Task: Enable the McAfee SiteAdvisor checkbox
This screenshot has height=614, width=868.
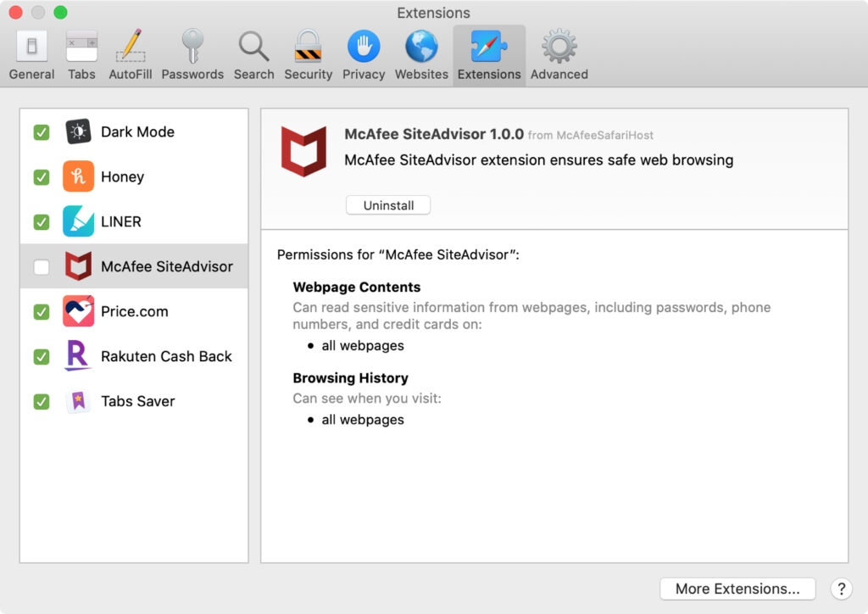Action: click(x=42, y=267)
